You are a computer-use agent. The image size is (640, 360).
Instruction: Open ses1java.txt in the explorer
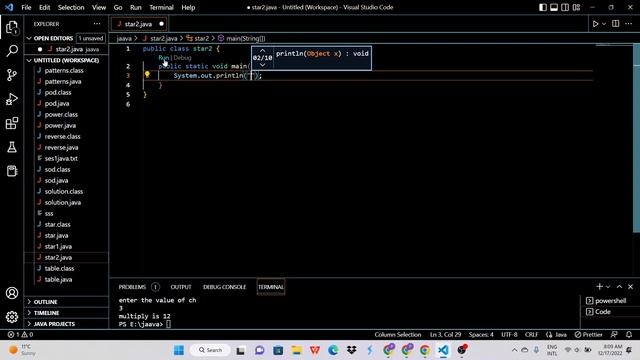pyautogui.click(x=61, y=159)
